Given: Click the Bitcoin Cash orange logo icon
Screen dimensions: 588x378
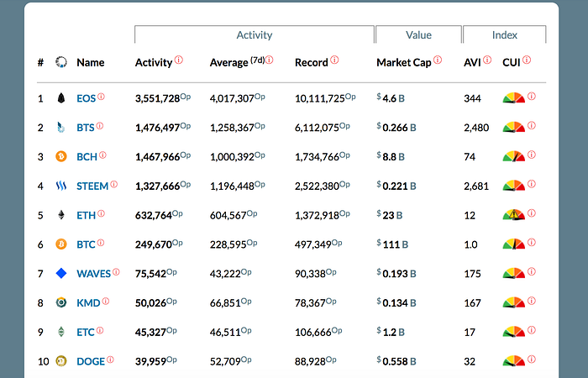Looking at the screenshot, I should coord(61,156).
